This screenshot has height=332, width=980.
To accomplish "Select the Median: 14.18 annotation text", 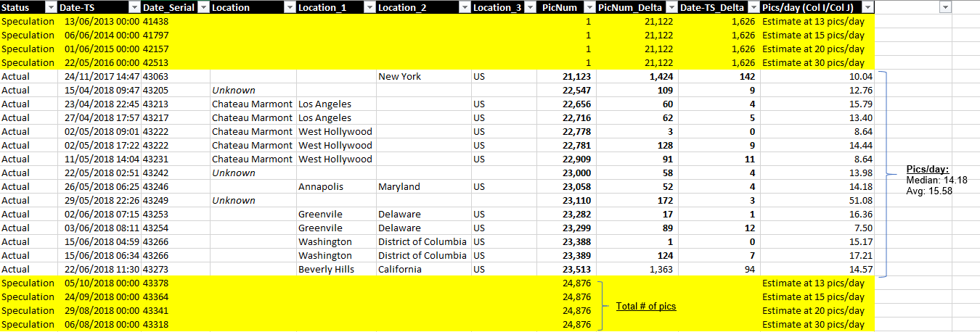I will click(936, 180).
